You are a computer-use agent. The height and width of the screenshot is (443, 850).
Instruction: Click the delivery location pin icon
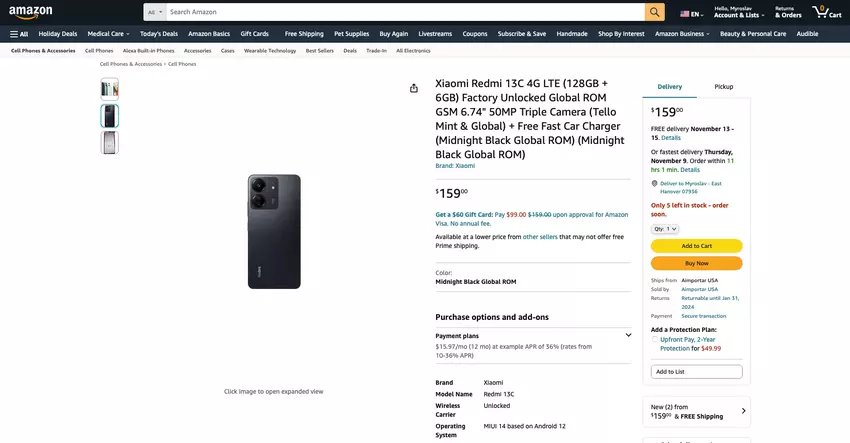click(654, 184)
